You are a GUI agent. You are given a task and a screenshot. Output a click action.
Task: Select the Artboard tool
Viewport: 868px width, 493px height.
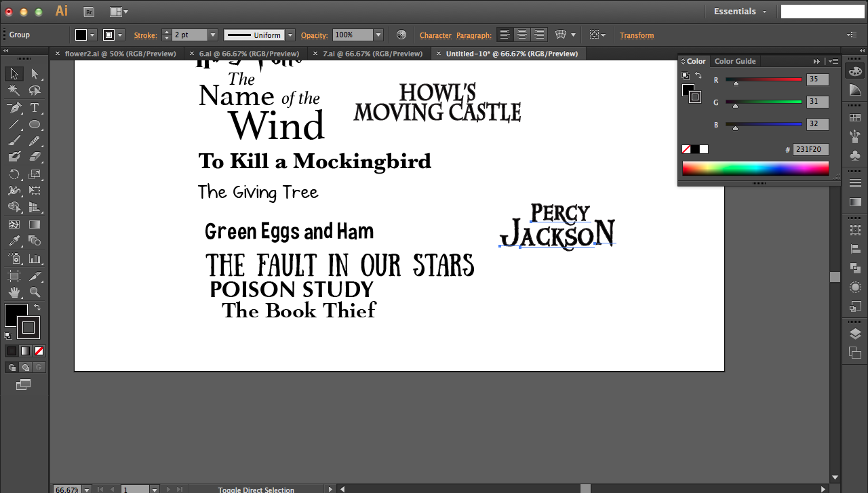coord(14,276)
